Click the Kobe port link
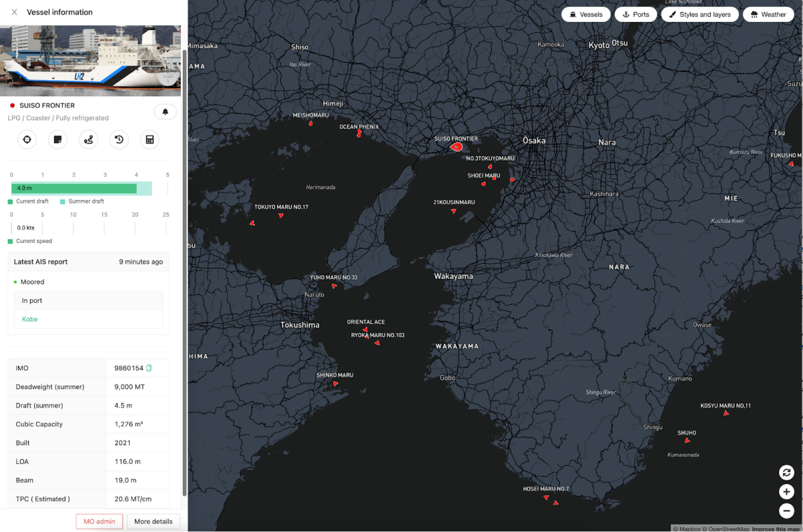This screenshot has height=532, width=803. (30, 319)
